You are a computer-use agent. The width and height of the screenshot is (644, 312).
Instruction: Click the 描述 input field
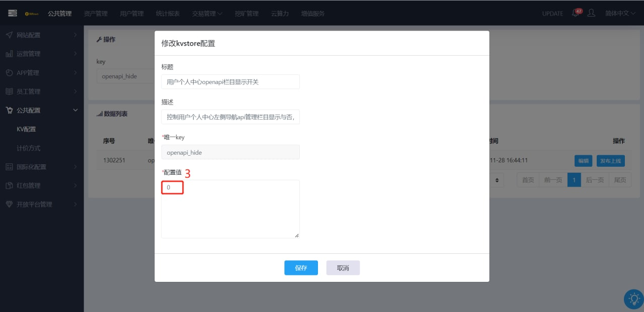(x=230, y=117)
